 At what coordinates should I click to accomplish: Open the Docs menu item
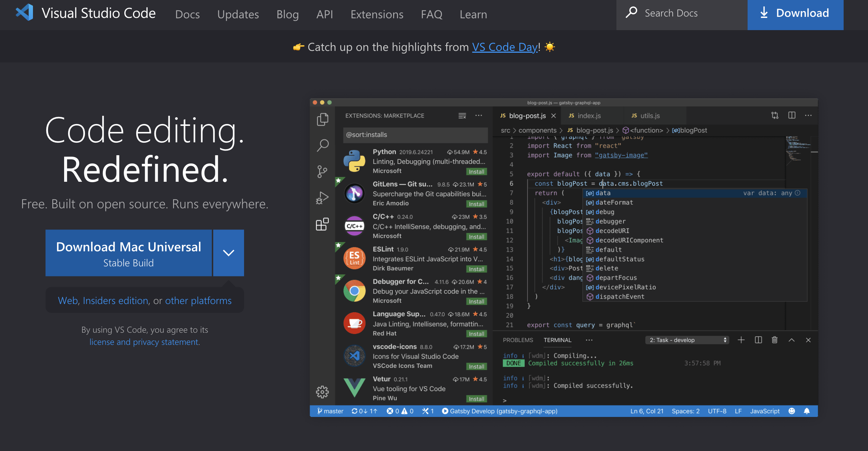(x=187, y=14)
